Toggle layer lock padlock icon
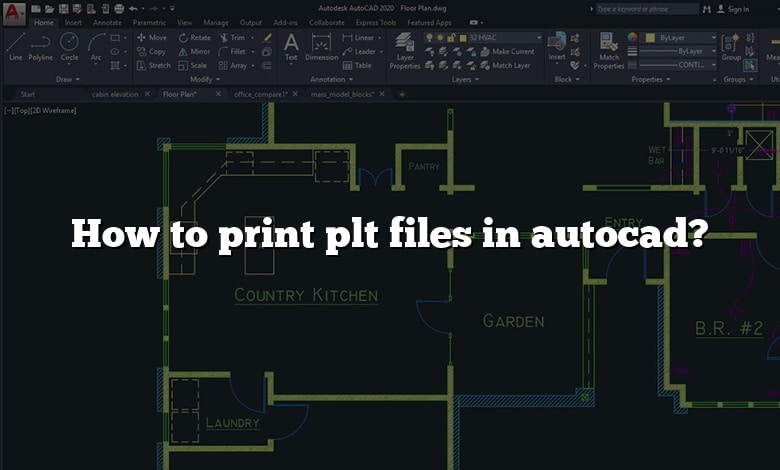 point(451,38)
